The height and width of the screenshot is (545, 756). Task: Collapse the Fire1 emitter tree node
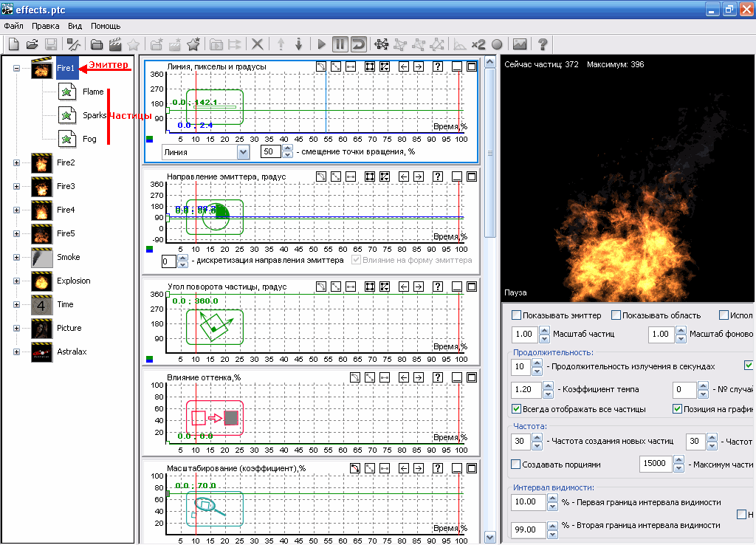click(16, 69)
